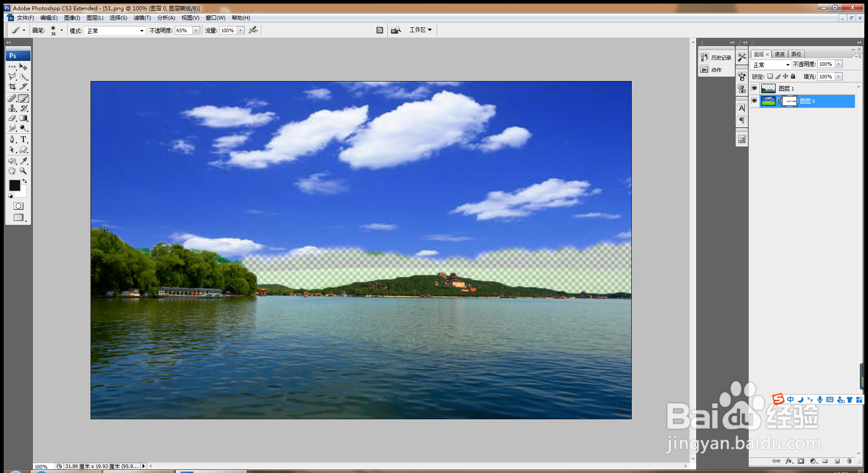Change the screen mode

[x=18, y=217]
